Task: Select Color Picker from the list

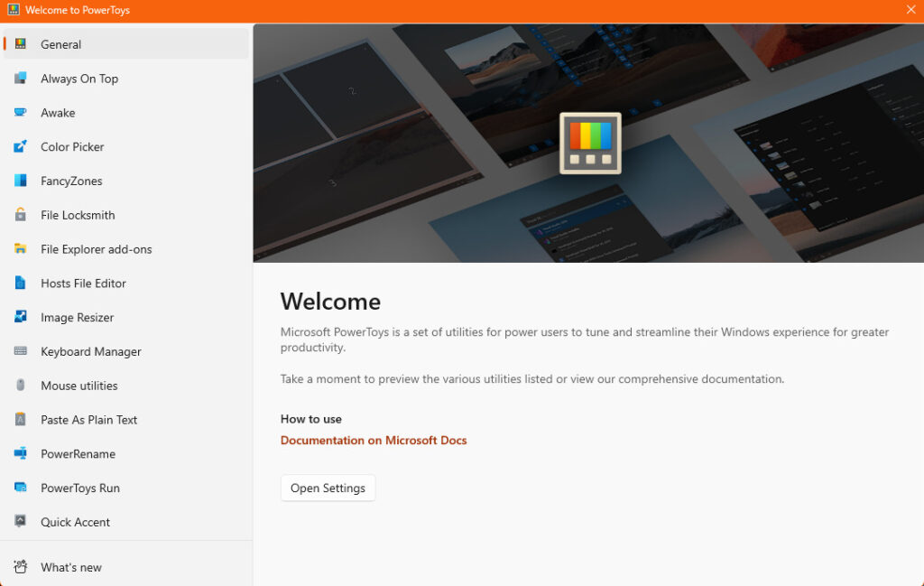Action: tap(126, 147)
